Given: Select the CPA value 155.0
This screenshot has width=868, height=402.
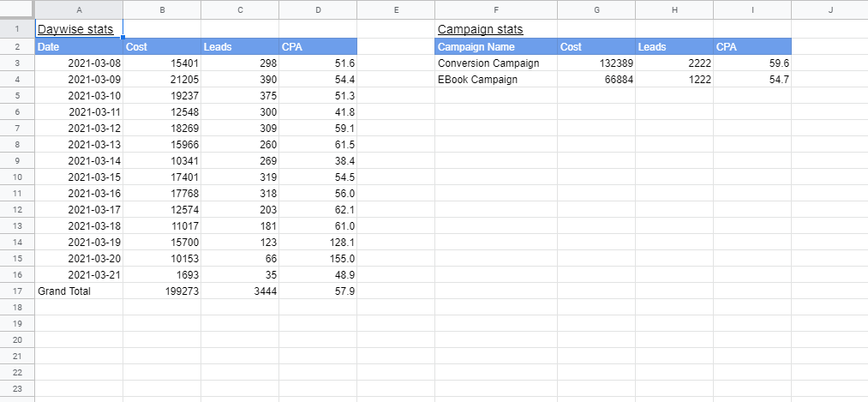Looking at the screenshot, I should coord(318,258).
